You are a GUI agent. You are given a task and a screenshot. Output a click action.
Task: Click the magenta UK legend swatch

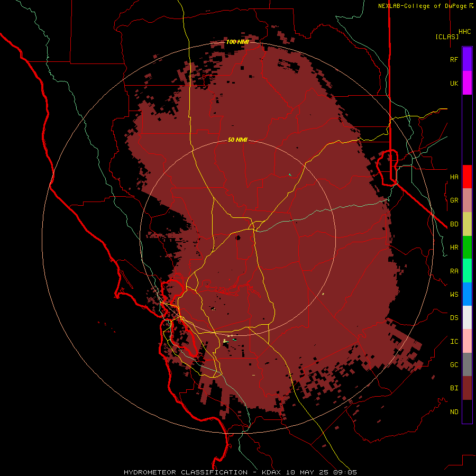pyautogui.click(x=467, y=83)
